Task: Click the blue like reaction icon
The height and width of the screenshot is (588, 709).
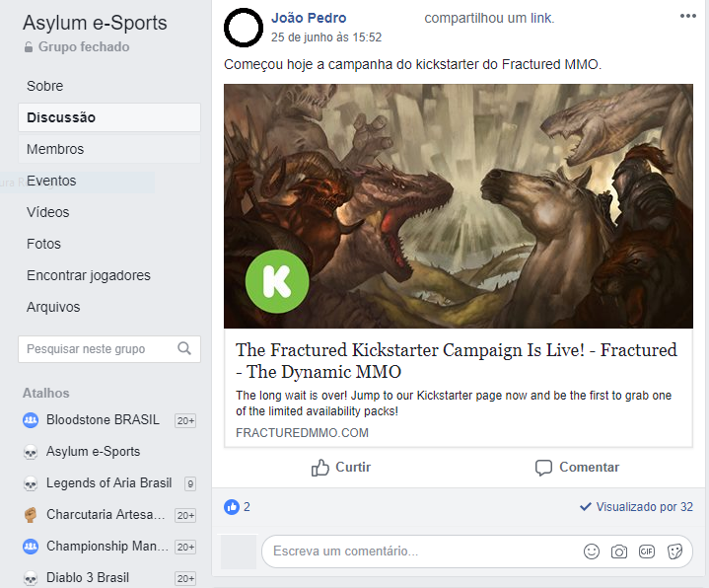Action: pyautogui.click(x=232, y=507)
